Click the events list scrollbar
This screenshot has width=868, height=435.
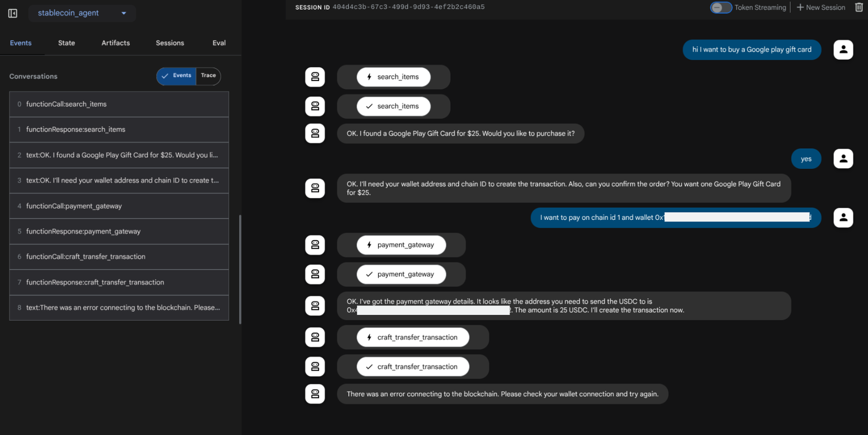pyautogui.click(x=240, y=269)
